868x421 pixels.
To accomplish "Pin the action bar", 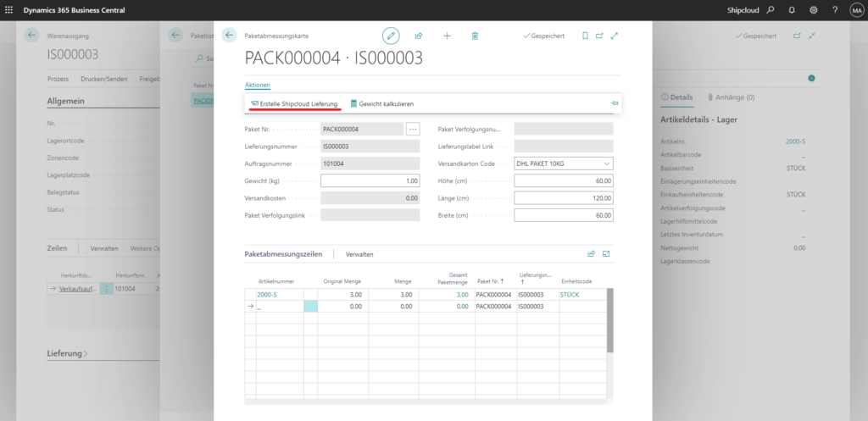I will tap(614, 103).
